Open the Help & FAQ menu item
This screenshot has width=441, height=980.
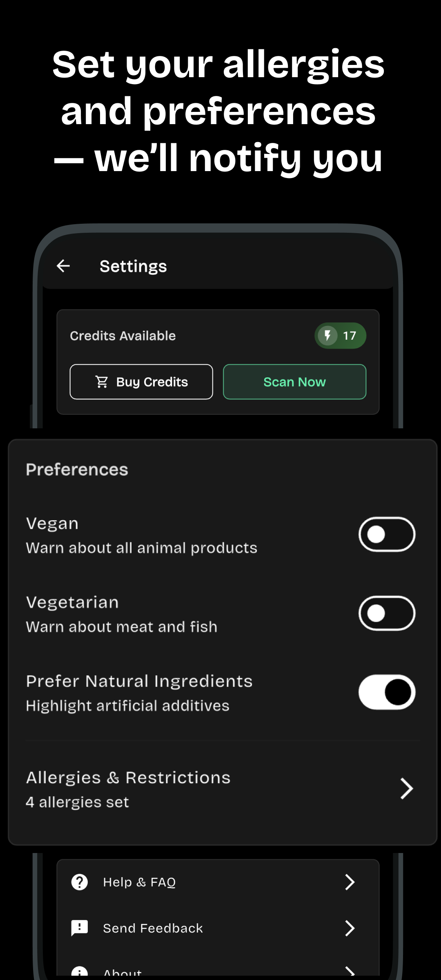(x=139, y=882)
